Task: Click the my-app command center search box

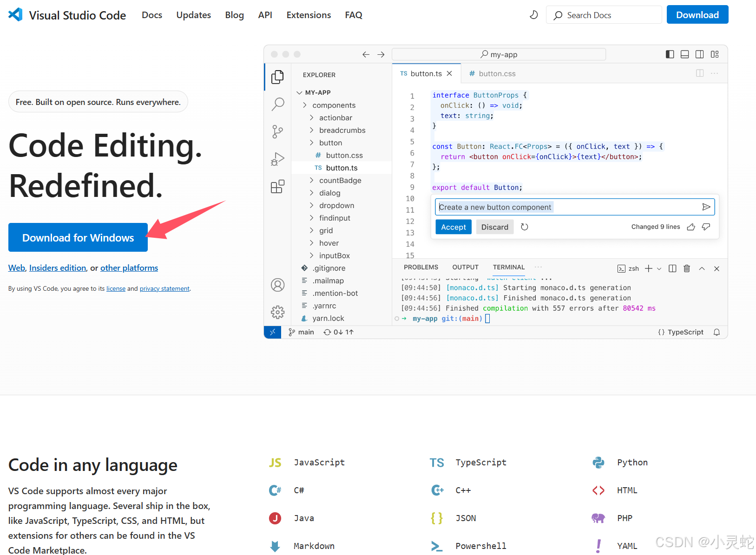Action: pos(499,54)
